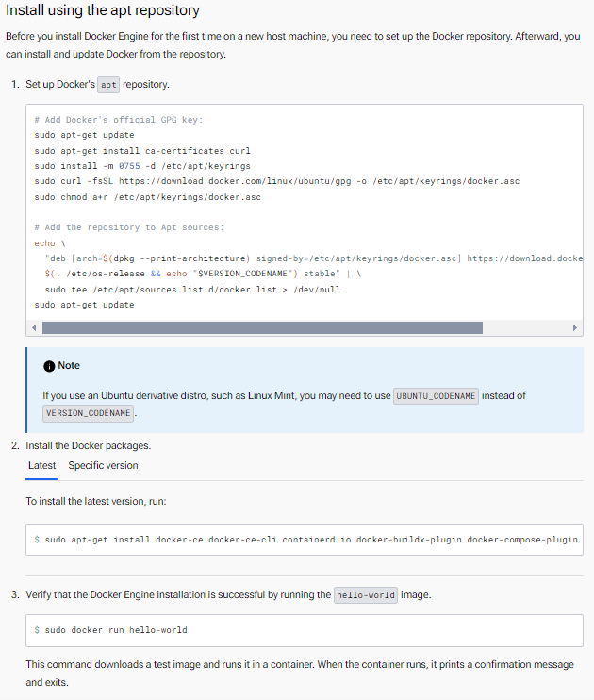Click 'sudo chmod a+r /etc/apt/keyrings/docker.asc' line
Screen dimensions: 594x700
pyautogui.click(x=148, y=197)
